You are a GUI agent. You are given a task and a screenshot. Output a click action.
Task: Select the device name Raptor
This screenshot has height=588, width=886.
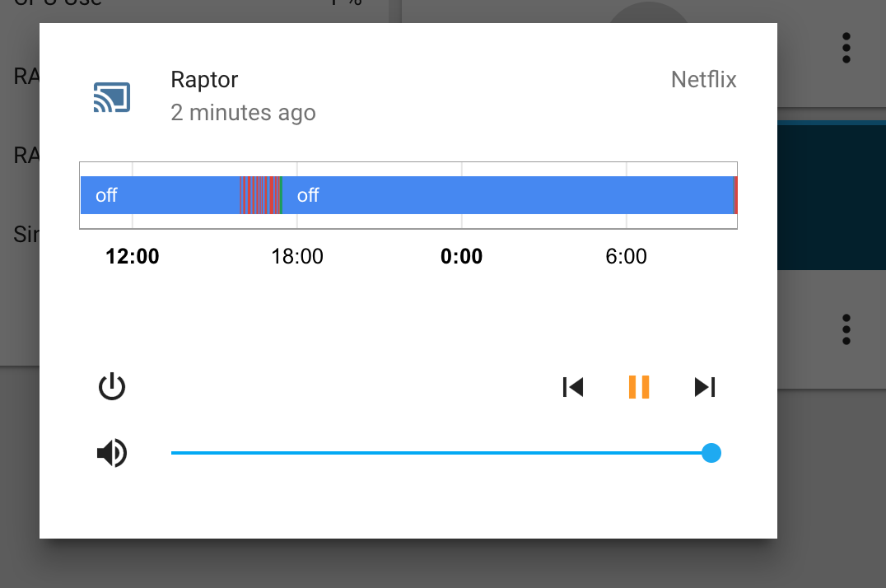[x=203, y=80]
